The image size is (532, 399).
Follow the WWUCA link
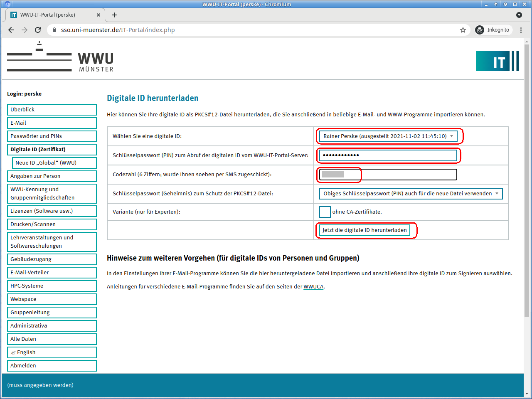click(313, 287)
